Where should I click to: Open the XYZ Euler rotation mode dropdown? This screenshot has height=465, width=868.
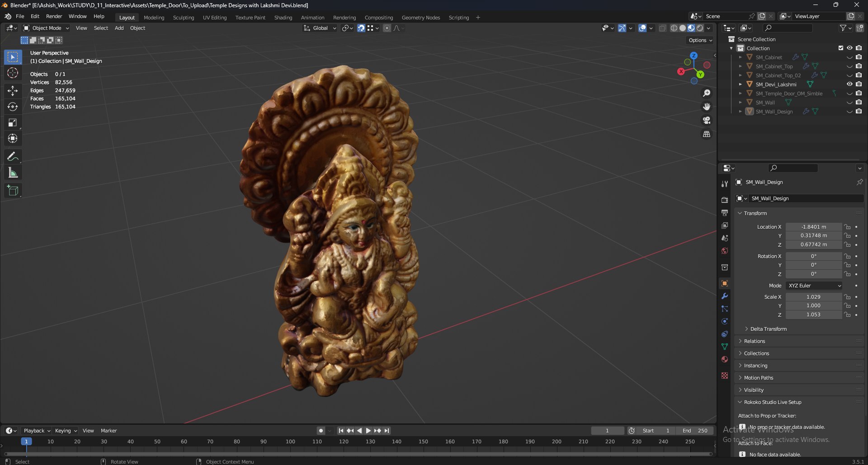click(814, 286)
